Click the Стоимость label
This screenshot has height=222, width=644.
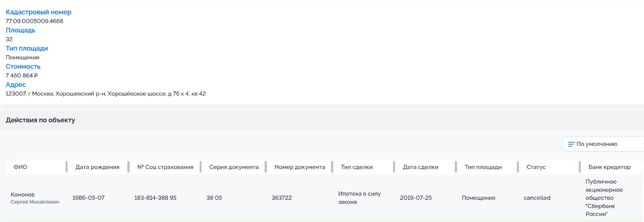(23, 66)
